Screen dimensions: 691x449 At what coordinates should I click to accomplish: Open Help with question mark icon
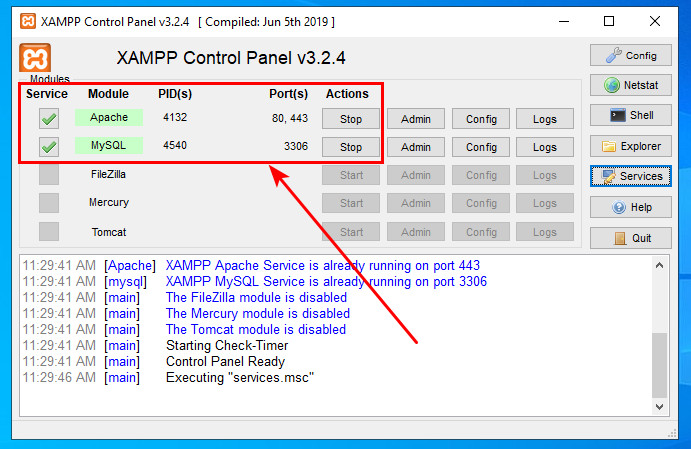click(x=631, y=207)
